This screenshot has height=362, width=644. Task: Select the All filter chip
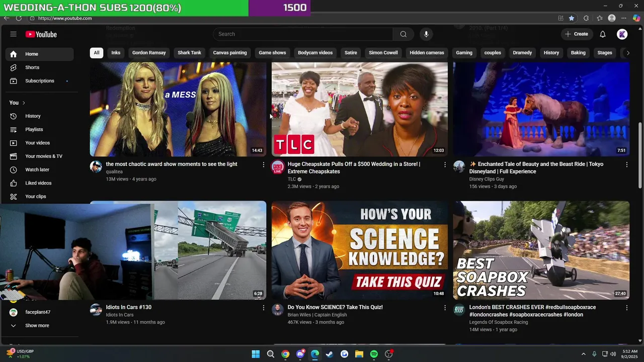(97, 53)
